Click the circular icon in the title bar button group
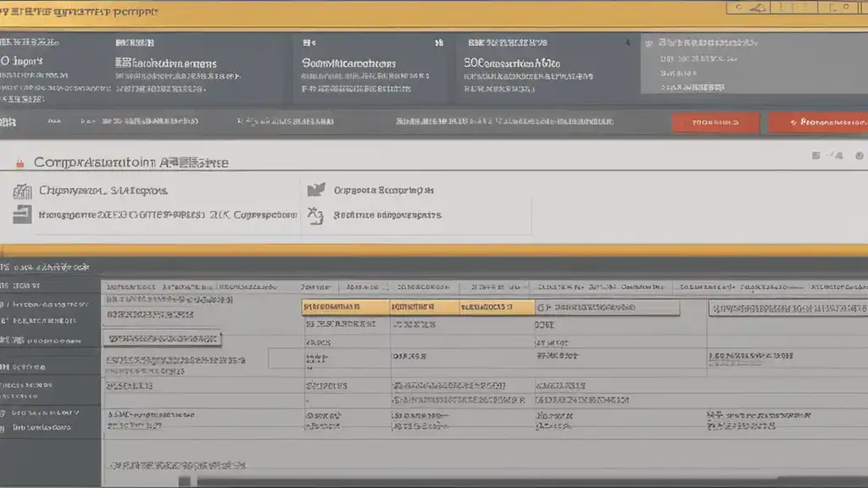Screen dimensions: 868x488 [x=739, y=7]
